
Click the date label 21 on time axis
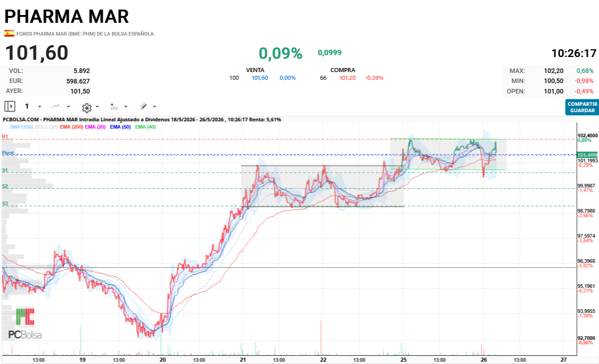tap(243, 359)
